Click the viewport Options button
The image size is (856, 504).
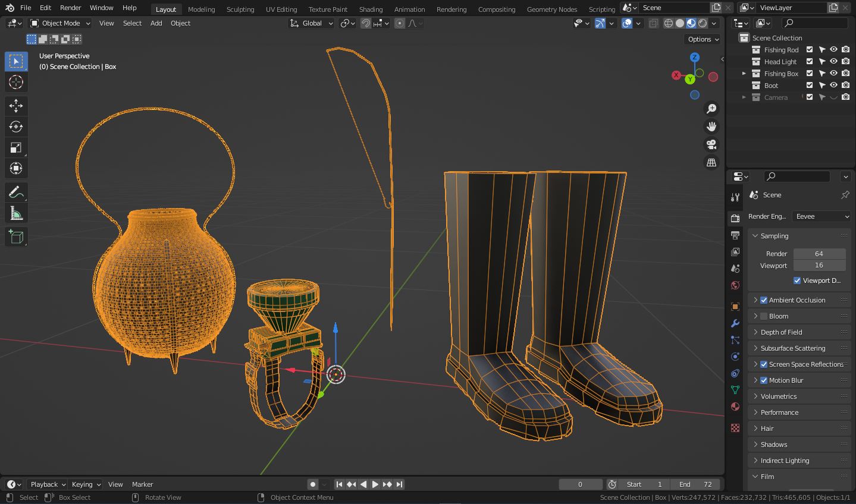tap(703, 39)
